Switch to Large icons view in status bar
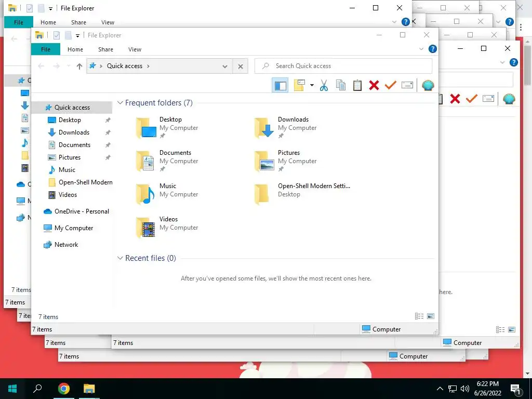 click(431, 316)
